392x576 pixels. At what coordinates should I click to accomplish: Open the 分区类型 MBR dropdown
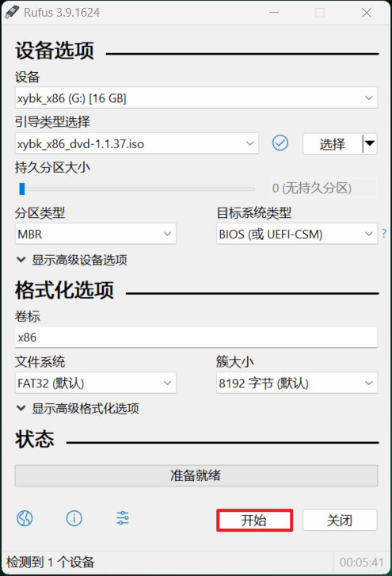point(96,234)
